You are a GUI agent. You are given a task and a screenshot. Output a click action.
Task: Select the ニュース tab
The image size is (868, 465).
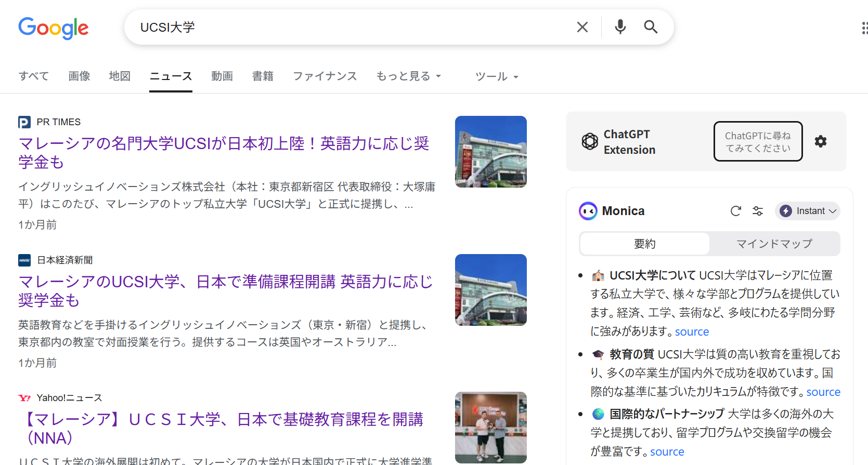tap(171, 76)
